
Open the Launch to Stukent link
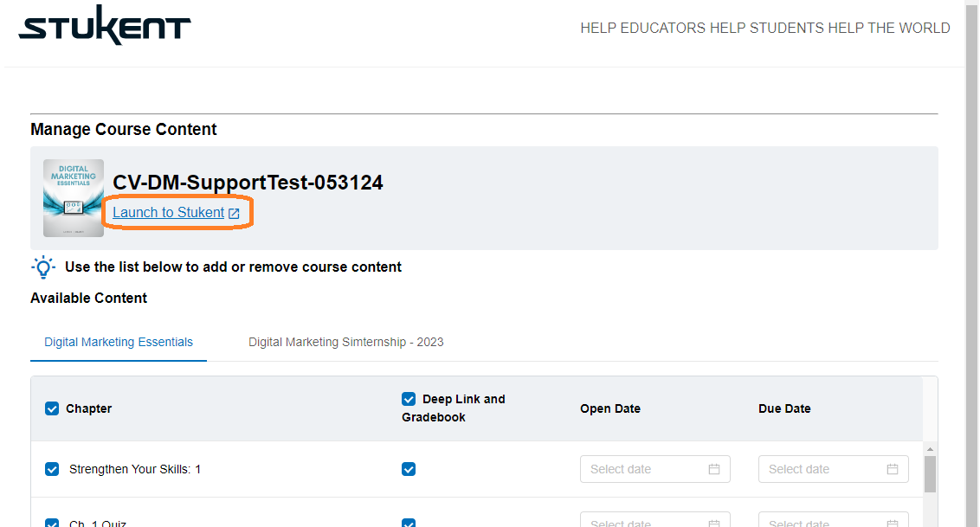click(169, 213)
